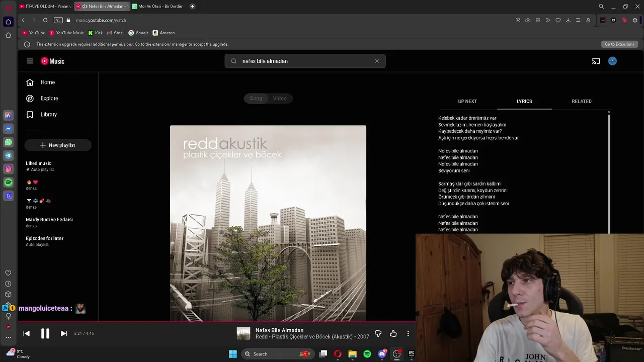The width and height of the screenshot is (644, 362).
Task: Create a New playlist
Action: tap(58, 145)
